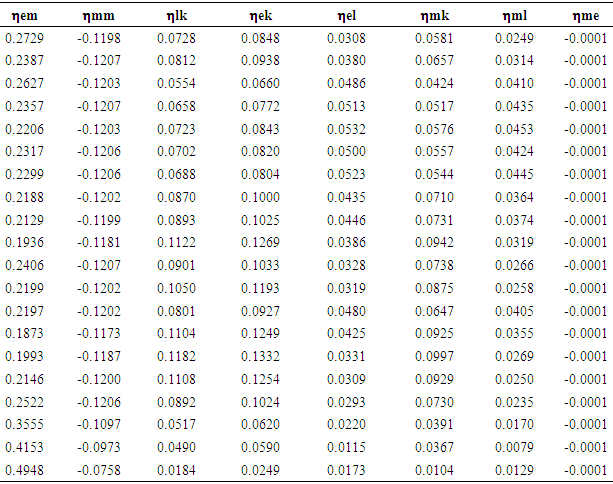This screenshot has height=484, width=613.
Task: Click the -0.0758 cell in ηmm column
Action: coord(101,470)
